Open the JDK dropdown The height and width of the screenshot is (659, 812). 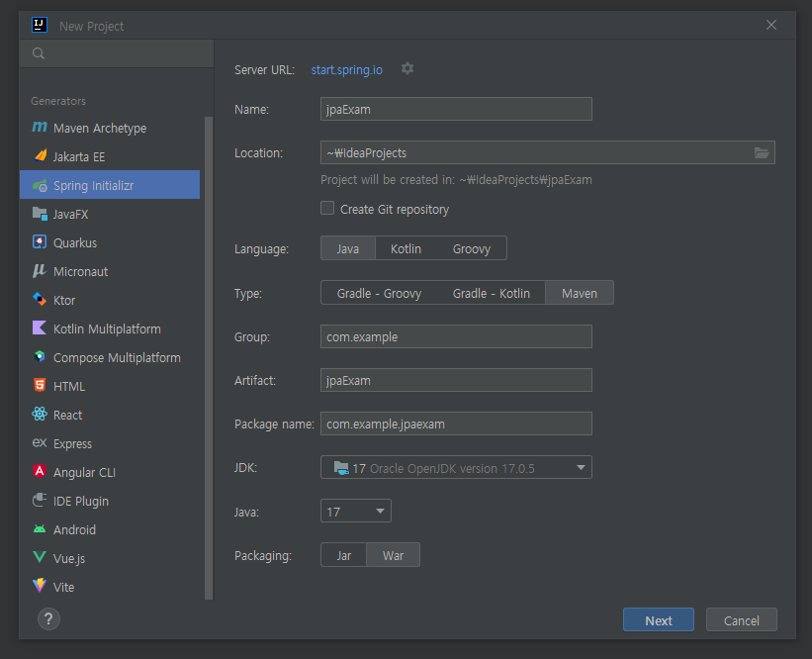[456, 468]
